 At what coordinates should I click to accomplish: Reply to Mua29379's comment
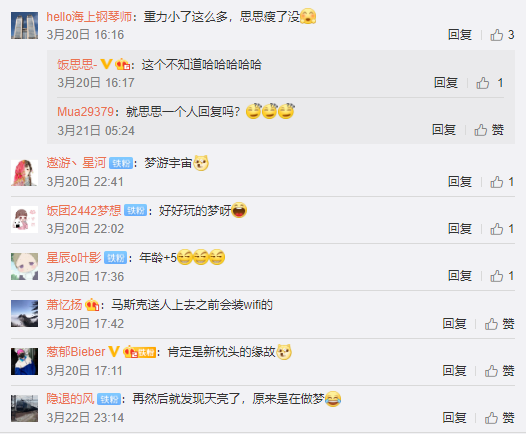coord(444,130)
